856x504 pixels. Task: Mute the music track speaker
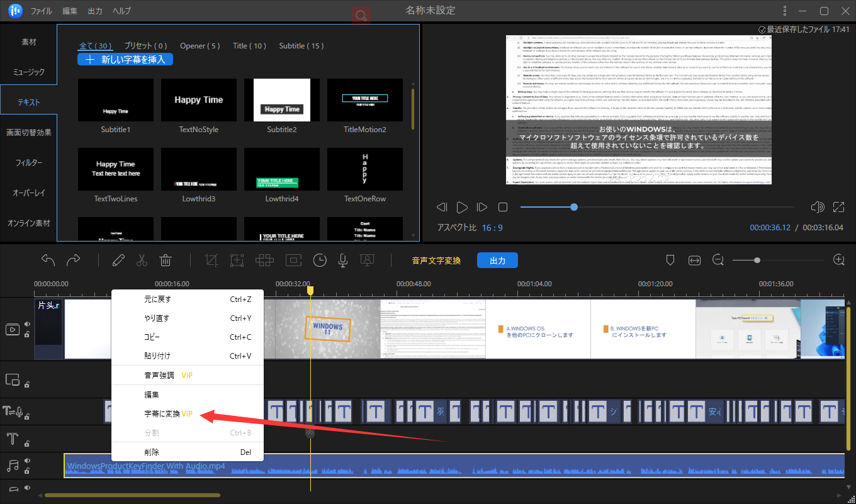tap(27, 461)
